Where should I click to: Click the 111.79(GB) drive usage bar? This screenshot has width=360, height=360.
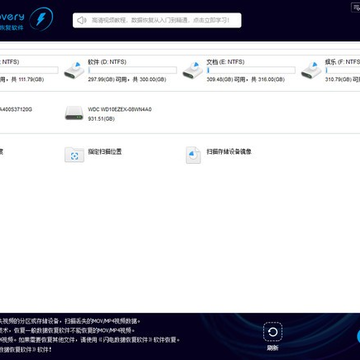[x=29, y=70]
